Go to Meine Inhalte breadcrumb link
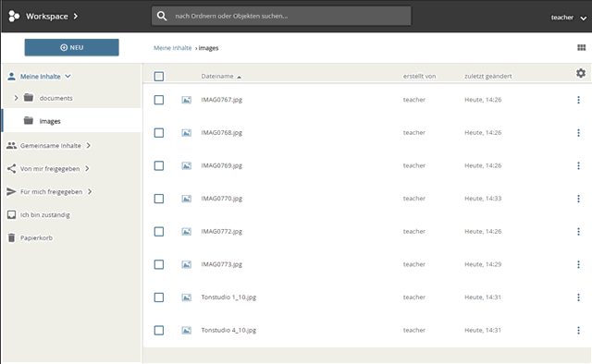This screenshot has height=364, width=592. 173,48
